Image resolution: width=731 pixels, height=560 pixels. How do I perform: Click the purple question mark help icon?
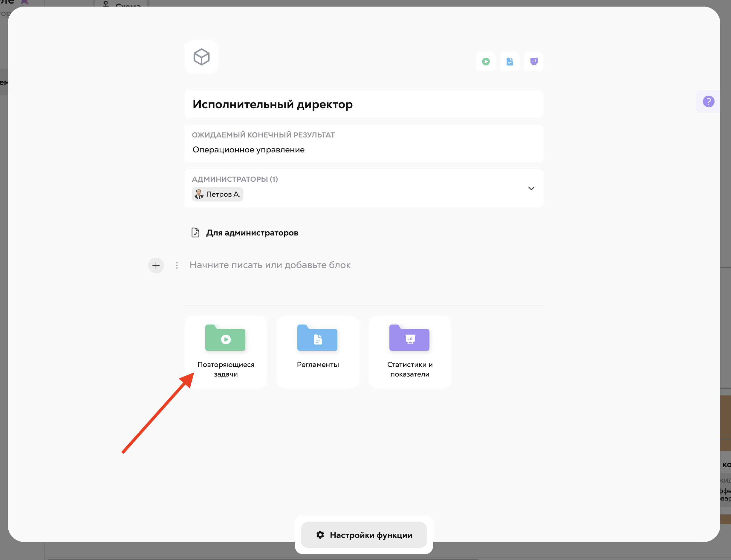click(x=708, y=101)
